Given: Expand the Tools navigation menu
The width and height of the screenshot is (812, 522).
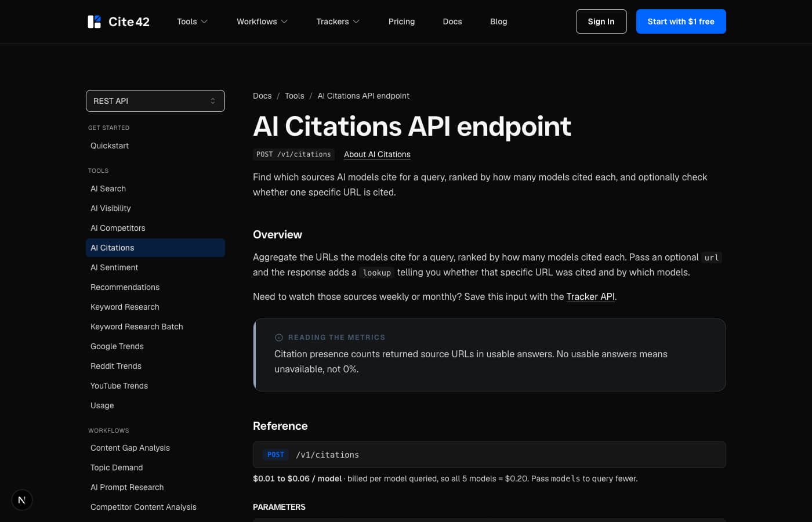Looking at the screenshot, I should coord(192,21).
